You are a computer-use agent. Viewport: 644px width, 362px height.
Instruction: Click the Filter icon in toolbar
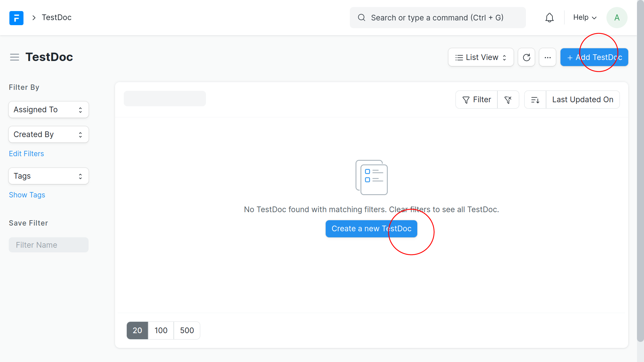pyautogui.click(x=477, y=100)
